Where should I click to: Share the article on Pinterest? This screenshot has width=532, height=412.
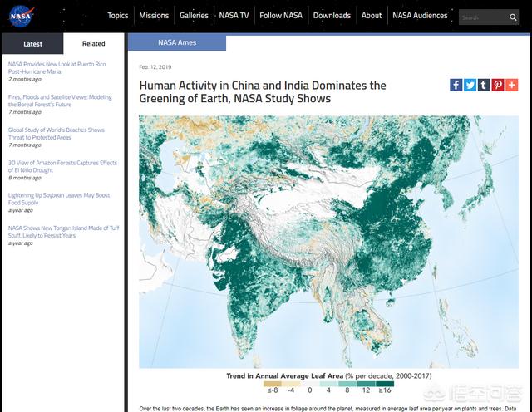498,85
